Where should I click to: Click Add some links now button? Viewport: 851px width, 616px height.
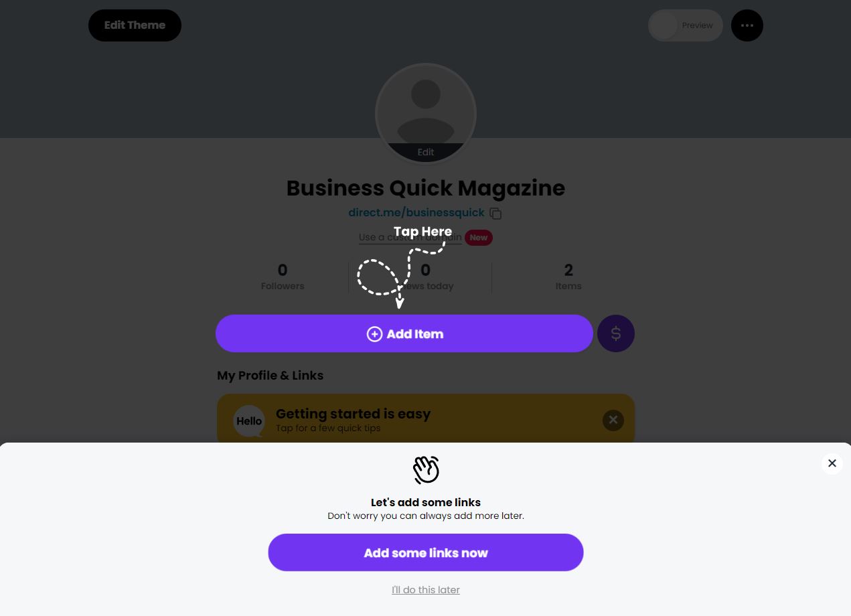426,552
